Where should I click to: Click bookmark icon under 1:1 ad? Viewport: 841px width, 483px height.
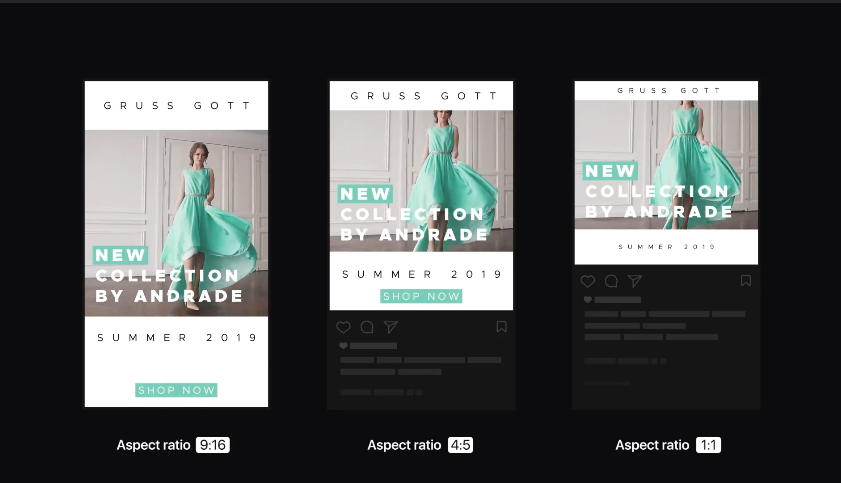746,280
